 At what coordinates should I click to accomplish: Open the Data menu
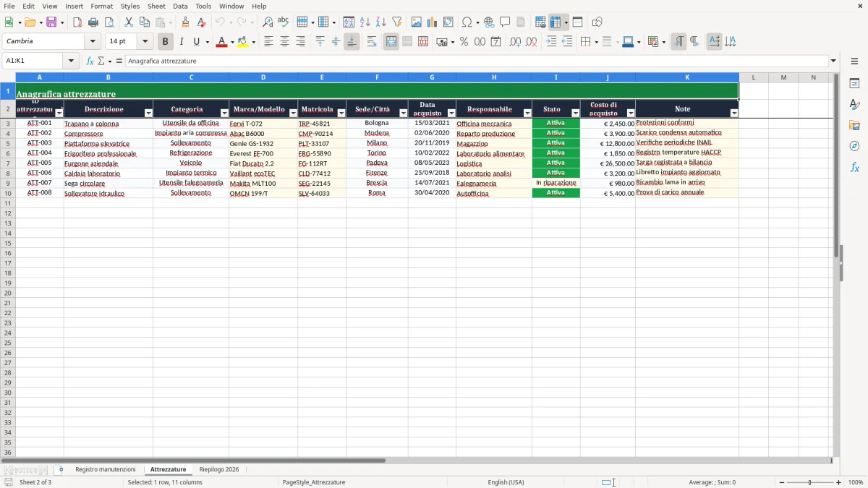coord(180,6)
